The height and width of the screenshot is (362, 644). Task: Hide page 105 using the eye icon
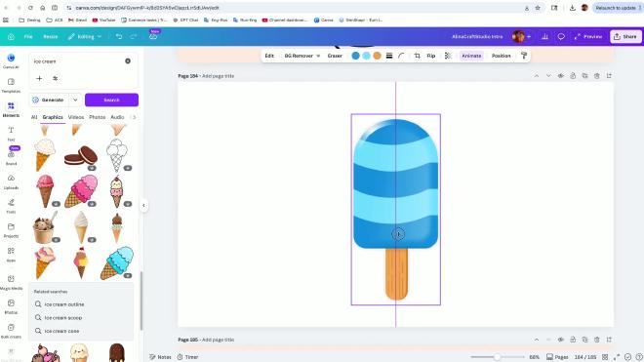561,340
